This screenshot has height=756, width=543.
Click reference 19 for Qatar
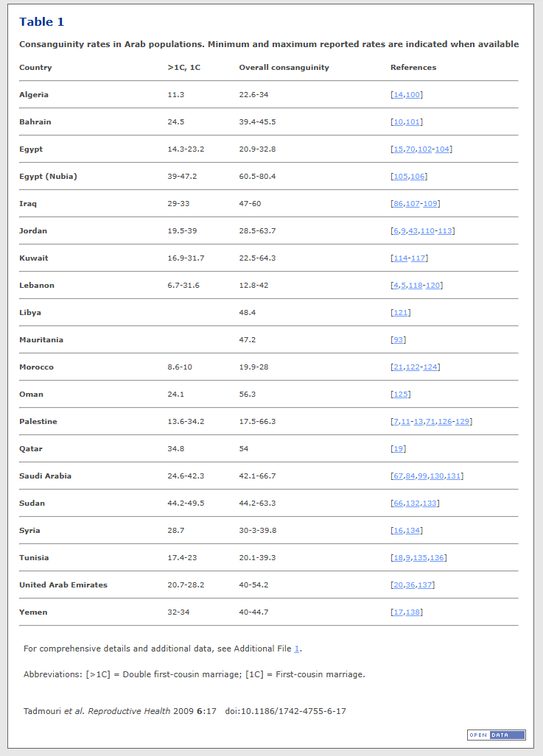398,449
